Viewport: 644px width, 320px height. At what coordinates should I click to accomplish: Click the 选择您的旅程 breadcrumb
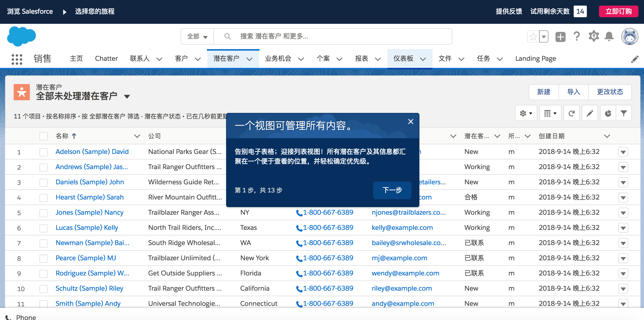[x=95, y=11]
